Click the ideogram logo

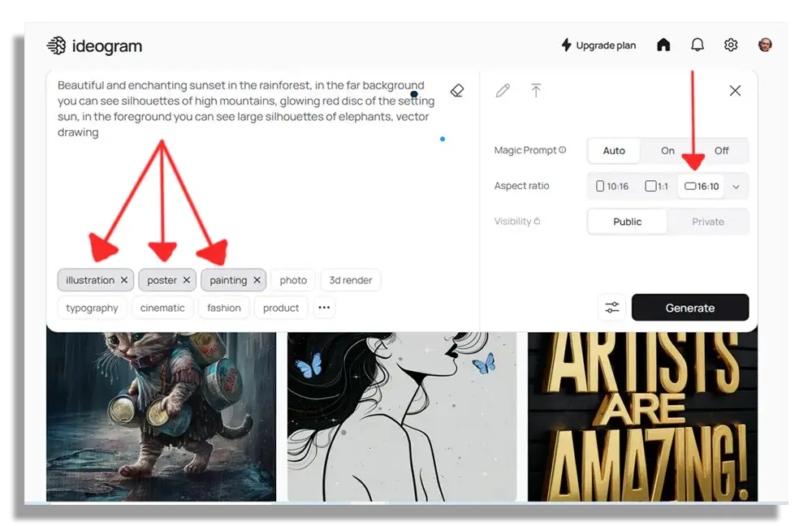pos(94,46)
